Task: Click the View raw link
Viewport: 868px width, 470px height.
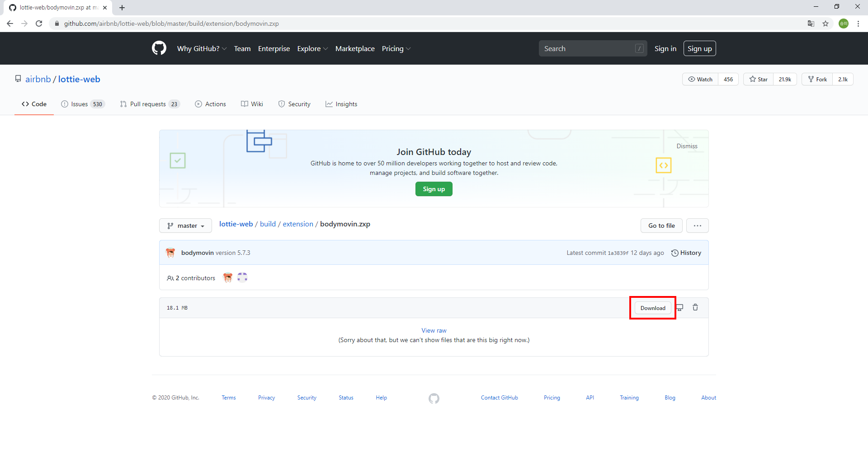Action: (434, 330)
